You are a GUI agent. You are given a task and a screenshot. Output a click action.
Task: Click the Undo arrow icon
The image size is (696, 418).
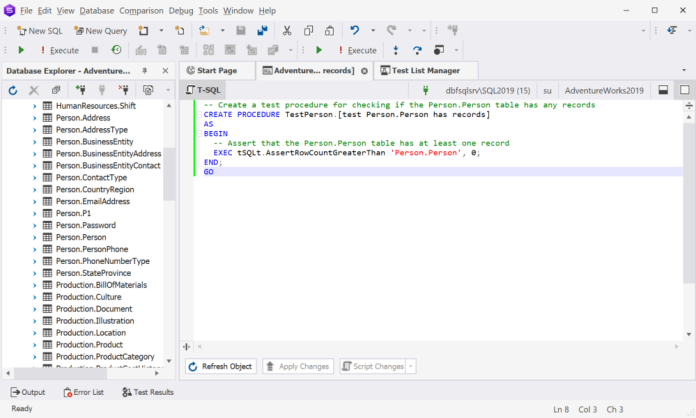click(356, 30)
